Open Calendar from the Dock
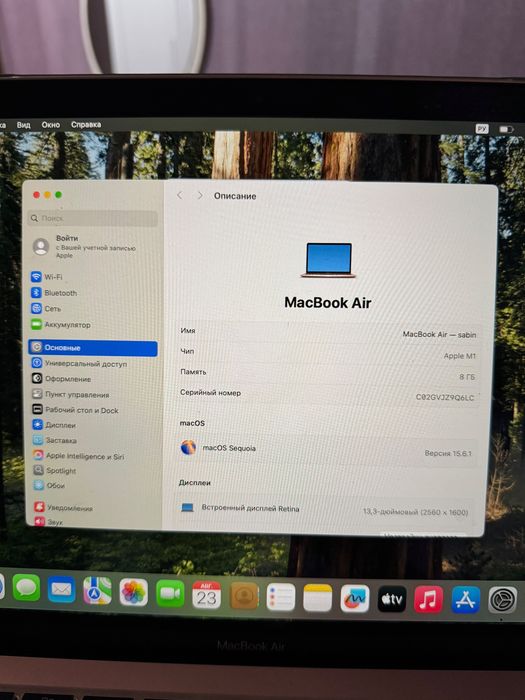The height and width of the screenshot is (700, 525). pyautogui.click(x=207, y=595)
